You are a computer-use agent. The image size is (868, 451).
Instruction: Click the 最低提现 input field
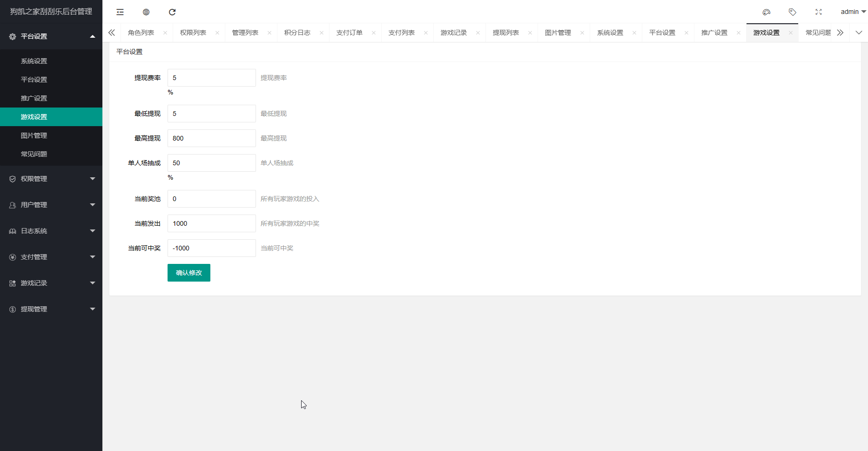(212, 114)
